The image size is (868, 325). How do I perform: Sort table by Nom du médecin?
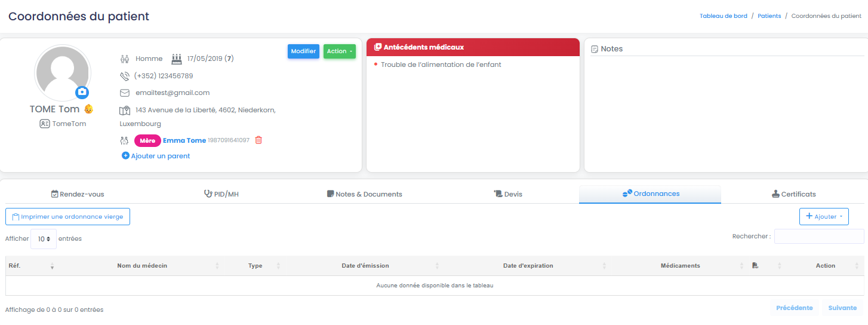click(142, 266)
